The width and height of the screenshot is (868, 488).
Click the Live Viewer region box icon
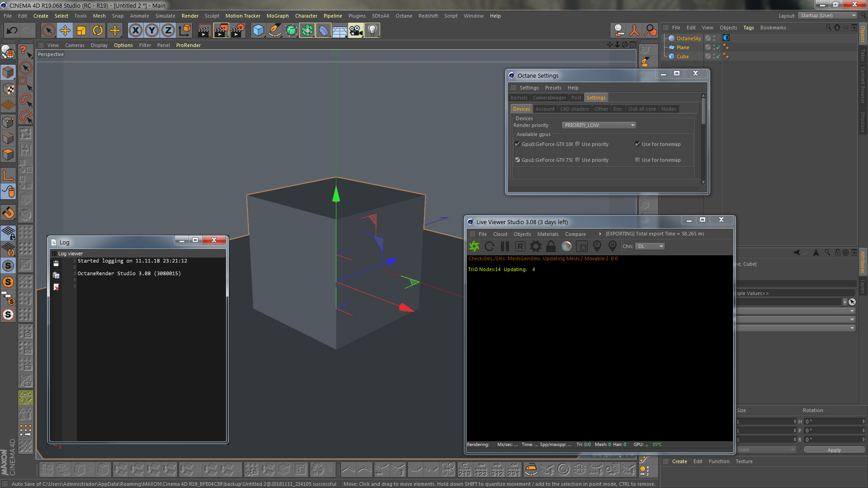pyautogui.click(x=582, y=246)
